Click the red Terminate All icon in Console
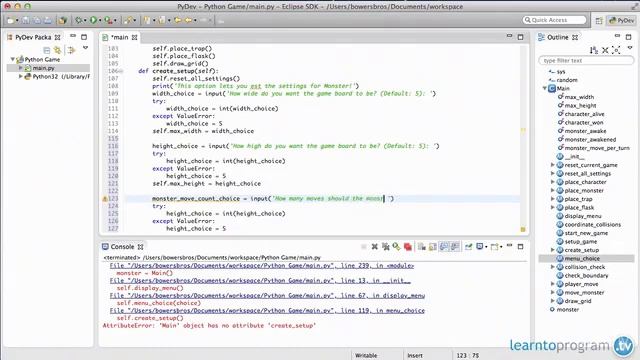This screenshot has height=360, width=640. coord(407,247)
